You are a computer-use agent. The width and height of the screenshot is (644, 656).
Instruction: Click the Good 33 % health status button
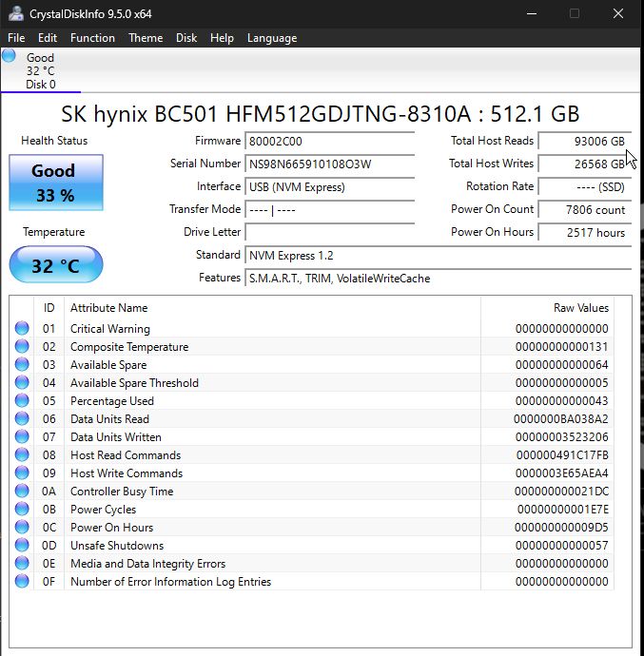[x=56, y=183]
